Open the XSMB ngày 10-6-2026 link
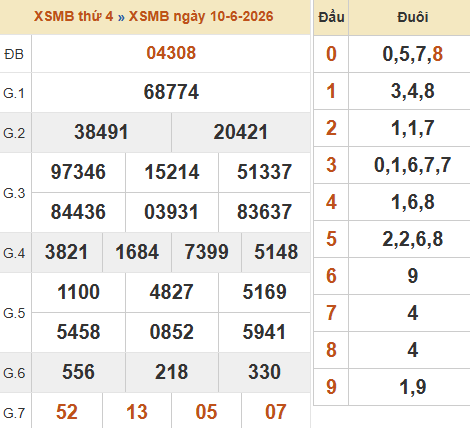The width and height of the screenshot is (470, 428). [x=201, y=16]
